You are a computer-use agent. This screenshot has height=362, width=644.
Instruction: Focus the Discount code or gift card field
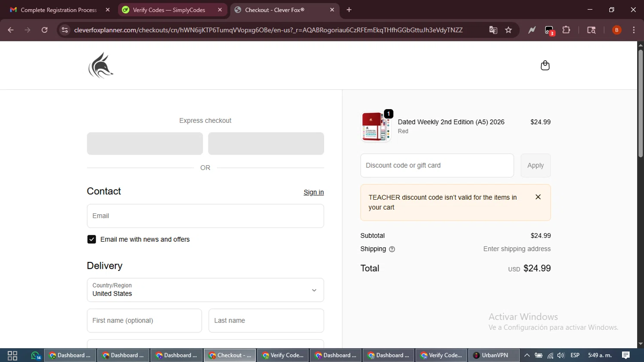tap(437, 165)
